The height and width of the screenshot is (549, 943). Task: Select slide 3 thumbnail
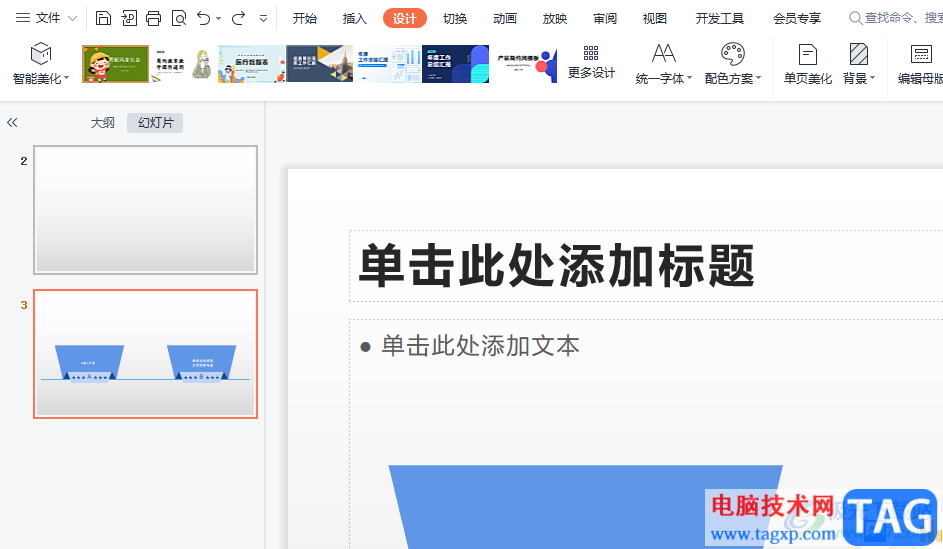(146, 354)
